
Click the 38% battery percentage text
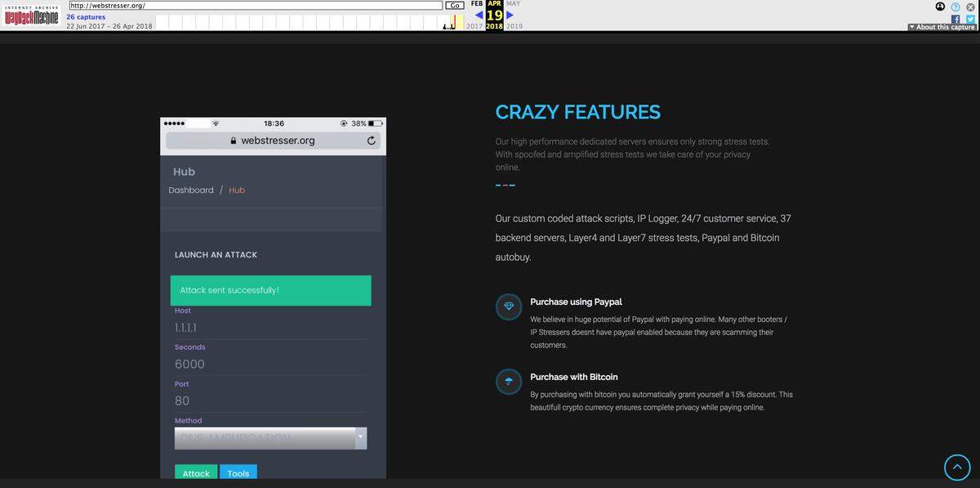359,123
